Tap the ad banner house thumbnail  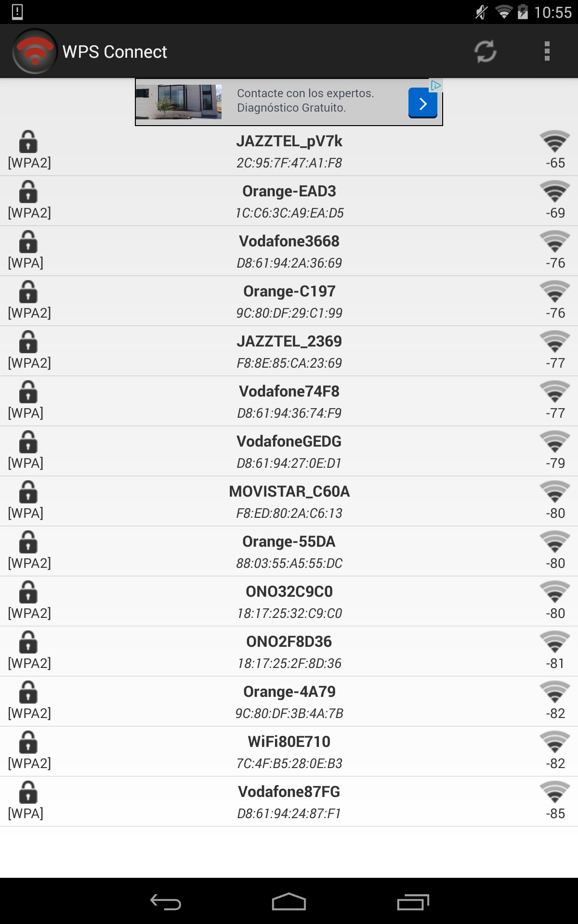pos(179,102)
